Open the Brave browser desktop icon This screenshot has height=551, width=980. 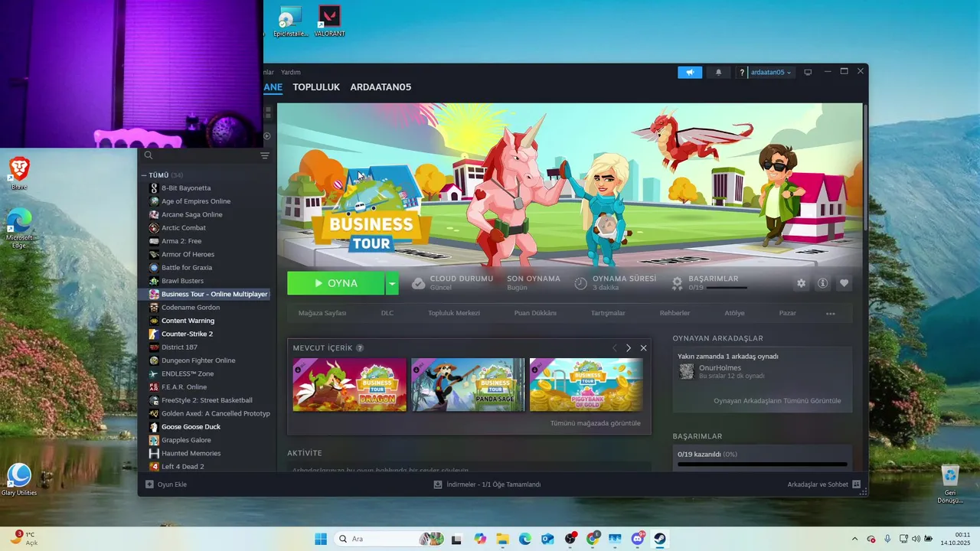(19, 173)
